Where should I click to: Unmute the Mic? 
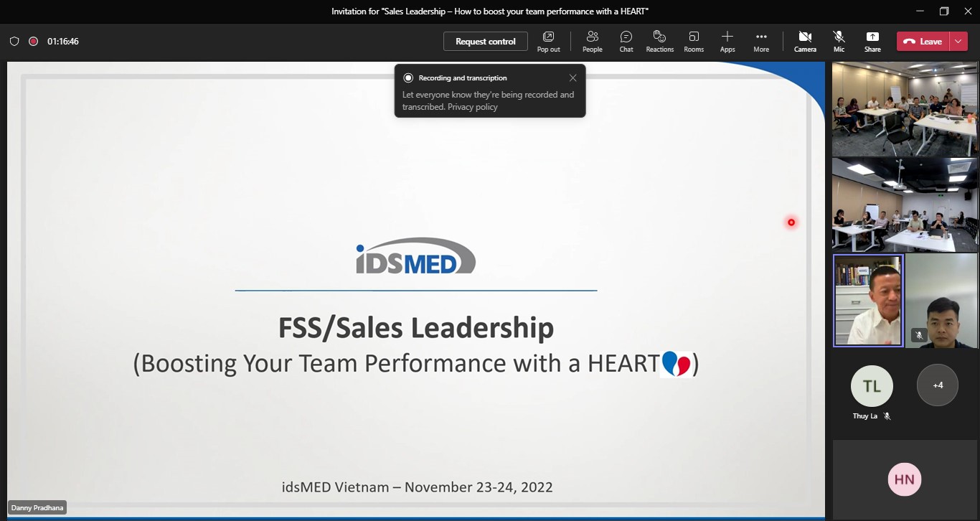click(839, 41)
